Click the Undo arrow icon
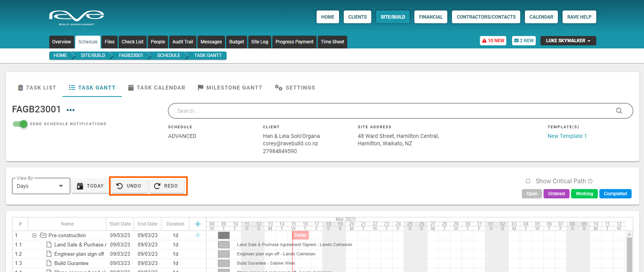Viewport: 644px width, 272px height. [119, 186]
